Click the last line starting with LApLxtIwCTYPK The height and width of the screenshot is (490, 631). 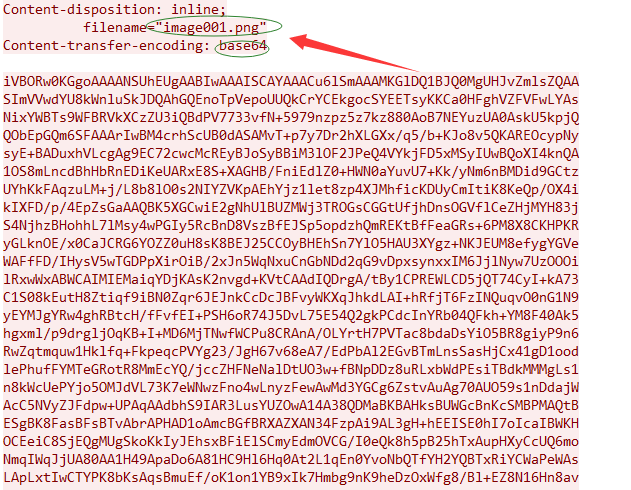(291, 478)
